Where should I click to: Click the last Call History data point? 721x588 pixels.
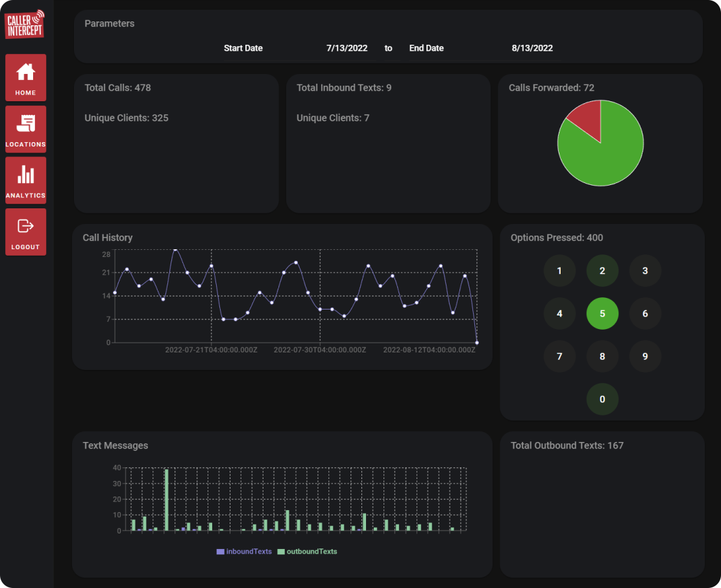[477, 343]
